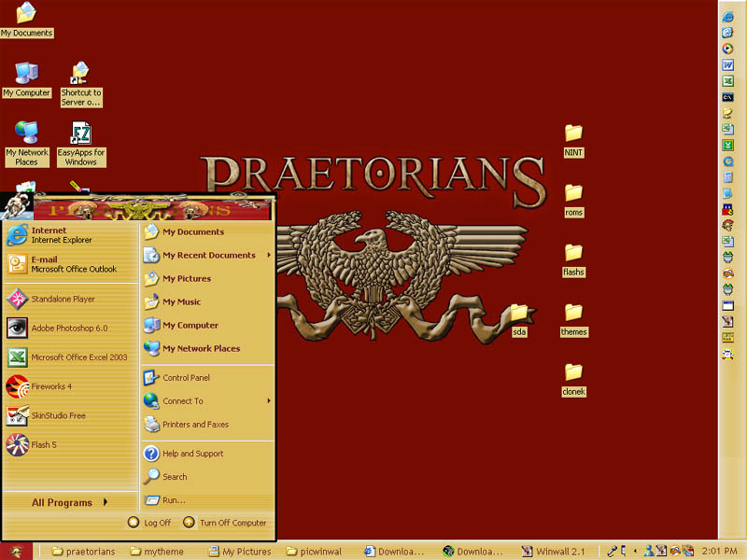Click the Internet Explorer icon in the side toolbar
The height and width of the screenshot is (560, 747).
727,17
